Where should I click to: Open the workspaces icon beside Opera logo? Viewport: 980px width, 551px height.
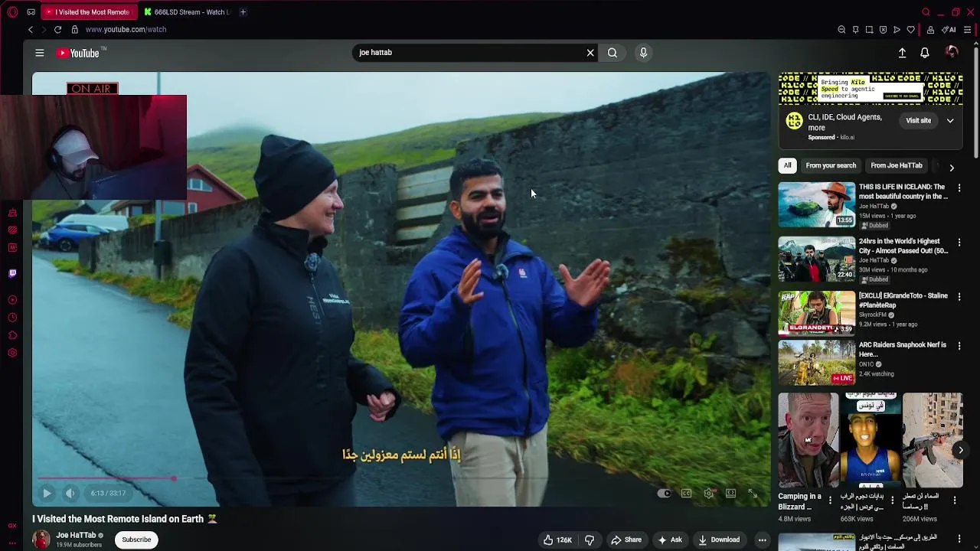[x=31, y=12]
